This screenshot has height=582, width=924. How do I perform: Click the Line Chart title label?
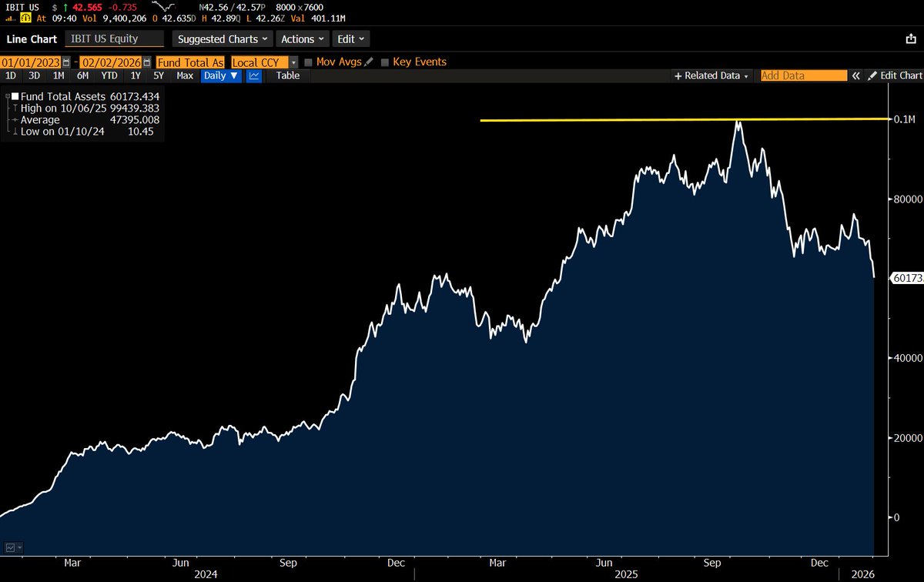32,38
